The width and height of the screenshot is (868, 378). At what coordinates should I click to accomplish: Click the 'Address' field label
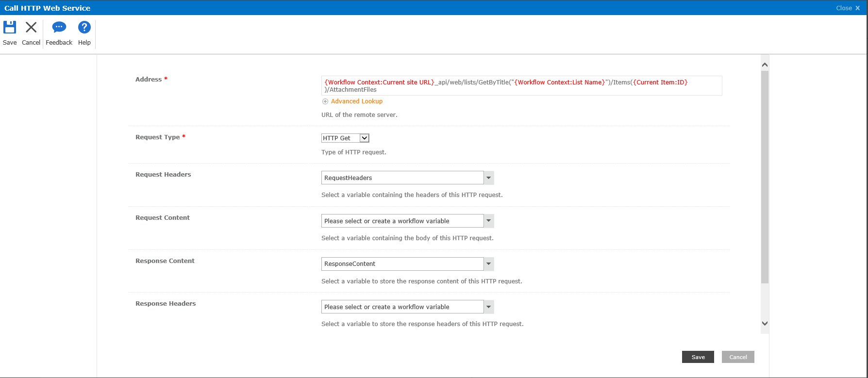click(149, 80)
